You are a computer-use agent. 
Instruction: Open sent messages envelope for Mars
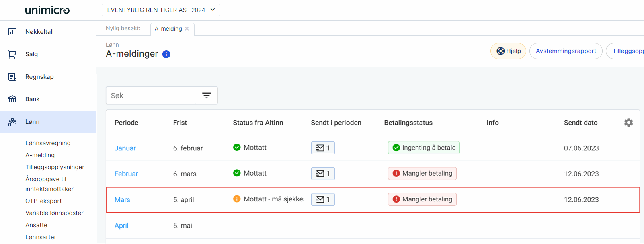(323, 199)
